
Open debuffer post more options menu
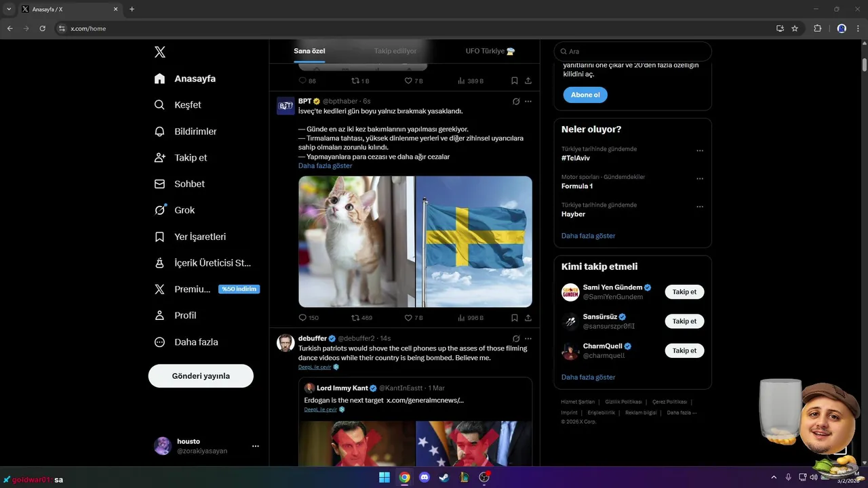coord(528,339)
